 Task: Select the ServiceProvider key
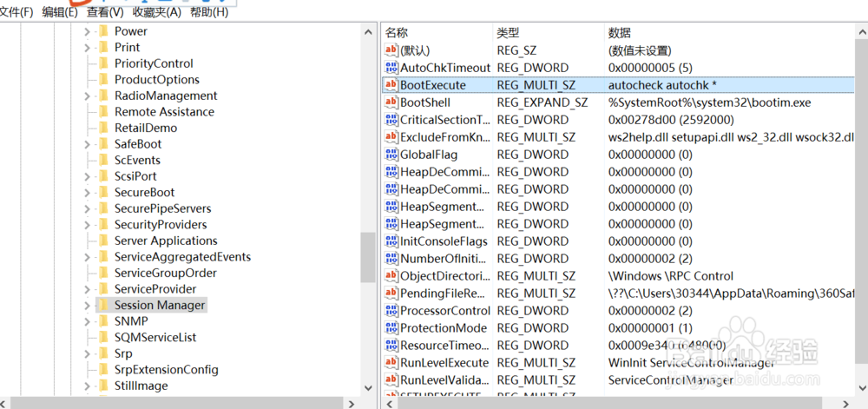(x=155, y=289)
